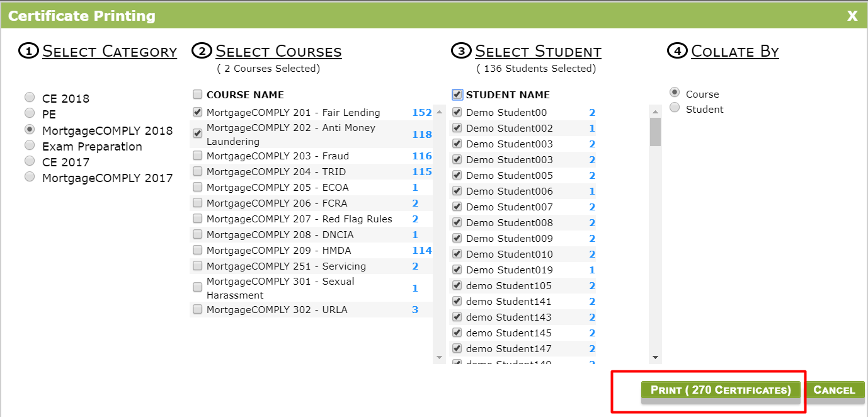Toggle the select-all STUDENT NAME checkbox
Viewport: 868px width, 417px height.
[x=457, y=94]
